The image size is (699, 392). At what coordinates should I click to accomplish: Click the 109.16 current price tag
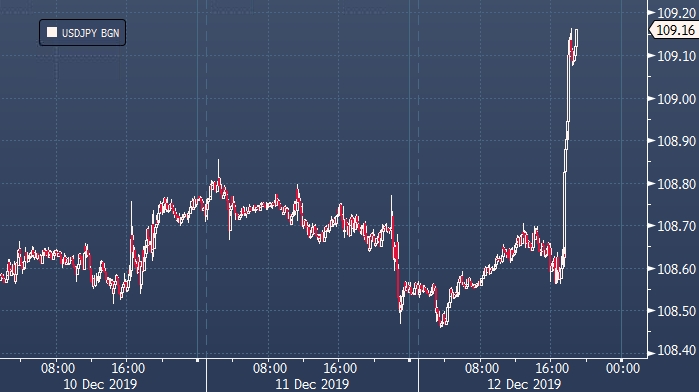pos(675,30)
